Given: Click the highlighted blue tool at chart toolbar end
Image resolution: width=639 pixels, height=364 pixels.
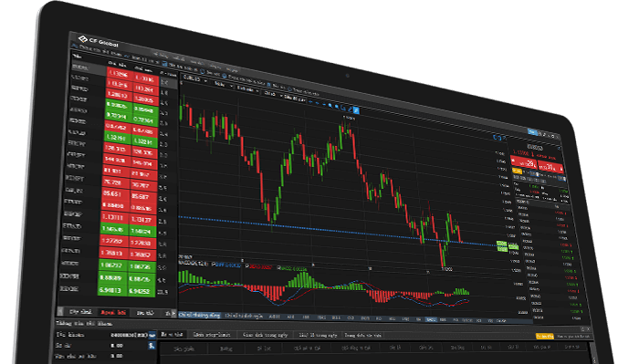Looking at the screenshot, I should pyautogui.click(x=356, y=110).
